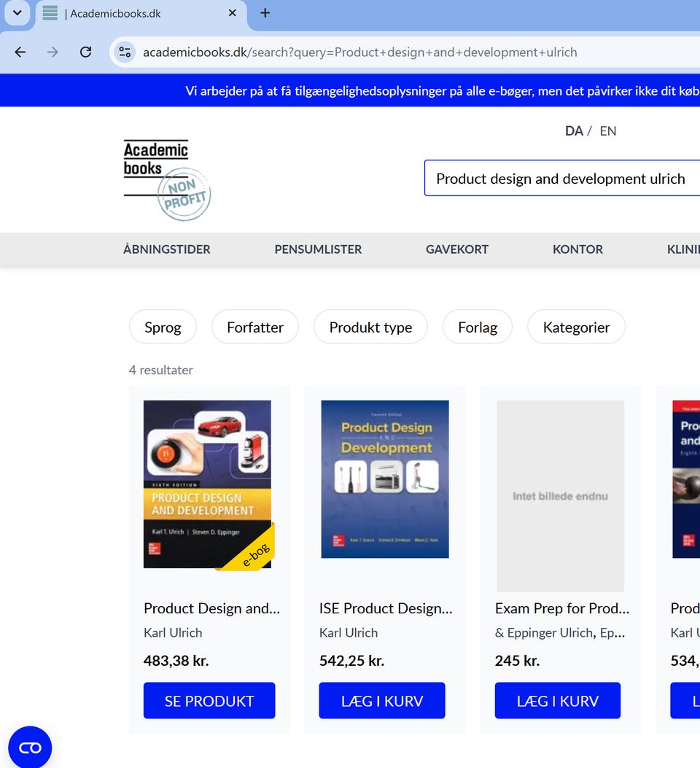Image resolution: width=700 pixels, height=768 pixels.
Task: Open the GAVEKORT menu item
Action: point(457,249)
